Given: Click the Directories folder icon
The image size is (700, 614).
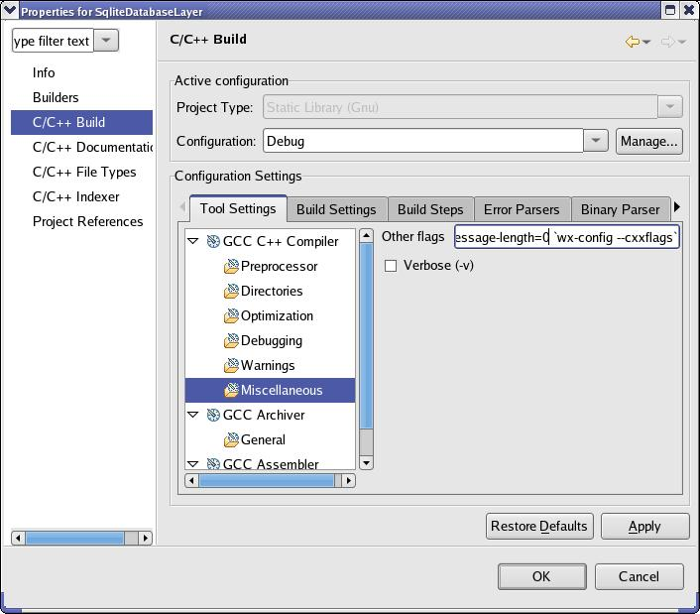Looking at the screenshot, I should pyautogui.click(x=231, y=292).
